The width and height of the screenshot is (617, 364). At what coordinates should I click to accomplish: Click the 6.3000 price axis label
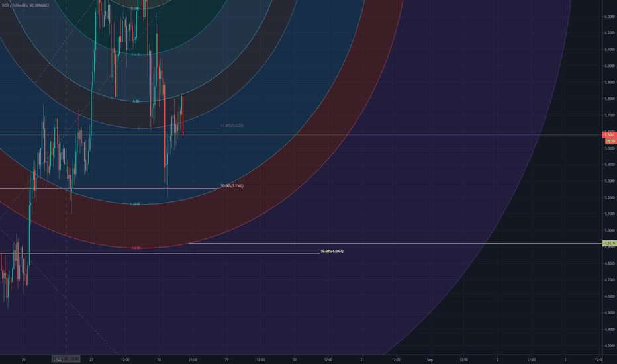[x=610, y=17]
